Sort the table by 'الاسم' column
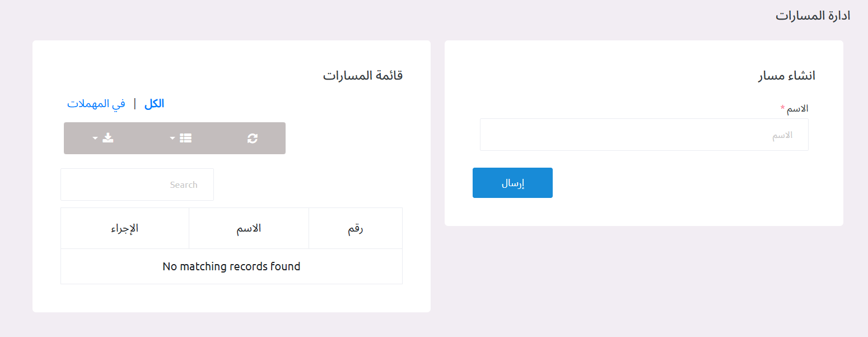Viewport: 868px width, 337px height. (249, 228)
